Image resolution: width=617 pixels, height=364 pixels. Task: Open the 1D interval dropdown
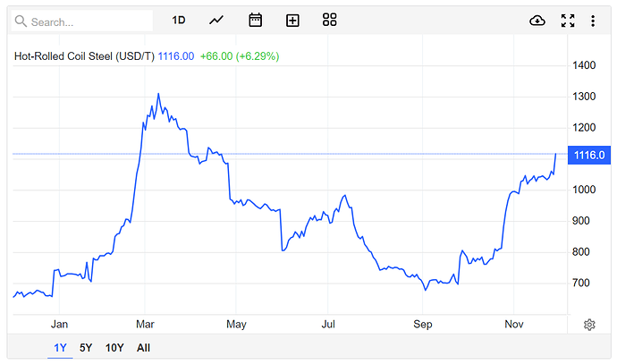click(x=179, y=21)
